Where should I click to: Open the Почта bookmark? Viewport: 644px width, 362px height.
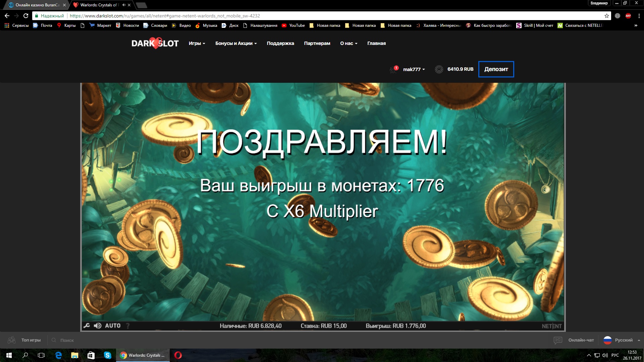coord(43,25)
